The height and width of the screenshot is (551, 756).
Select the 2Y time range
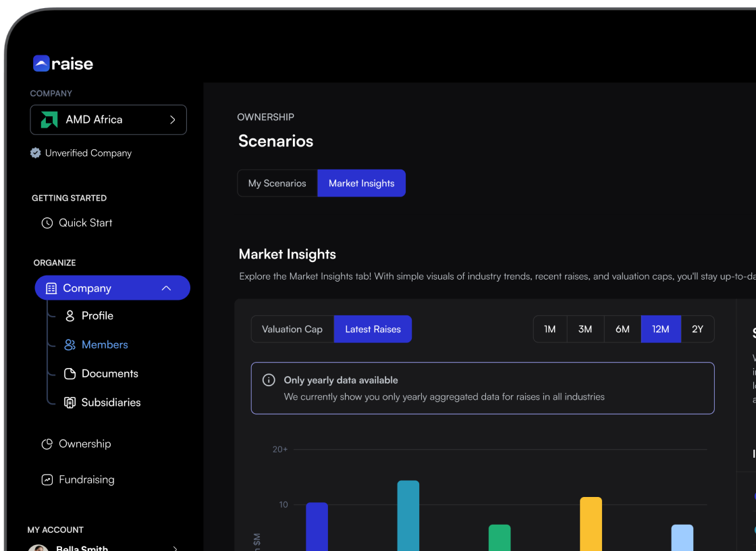[698, 329]
